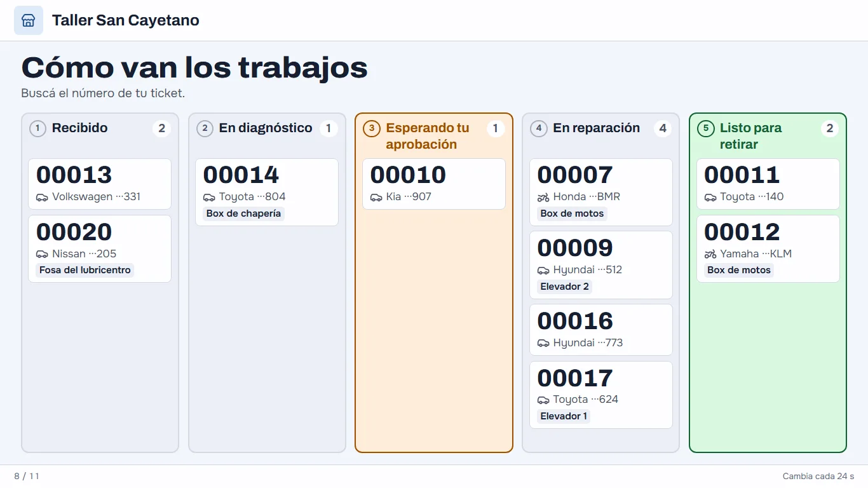Viewport: 868px width, 488px height.
Task: Click the motorcycle icon beside Yamaha ···KLM
Action: coord(710,254)
